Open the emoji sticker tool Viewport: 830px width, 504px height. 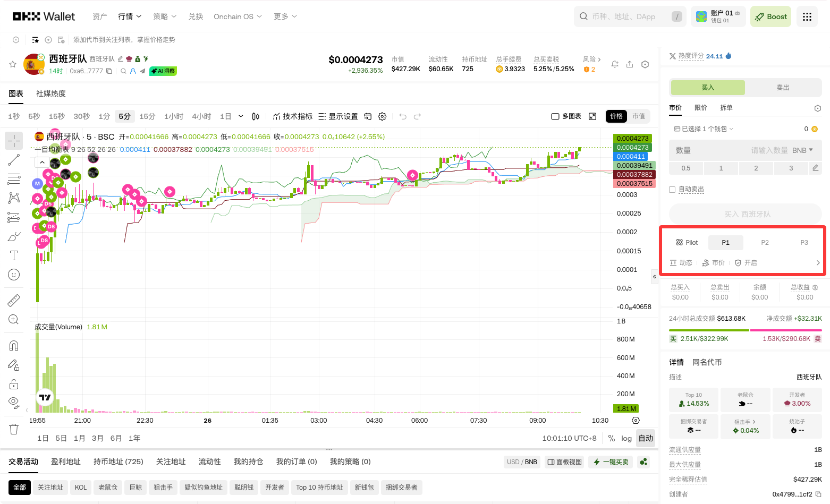(x=14, y=275)
